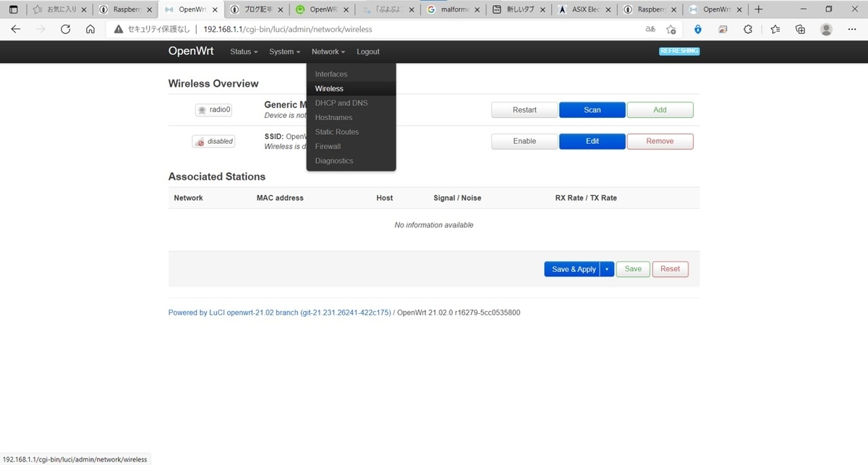Restart the radio0 device
Screen dimensions: 868x465
[x=524, y=110]
